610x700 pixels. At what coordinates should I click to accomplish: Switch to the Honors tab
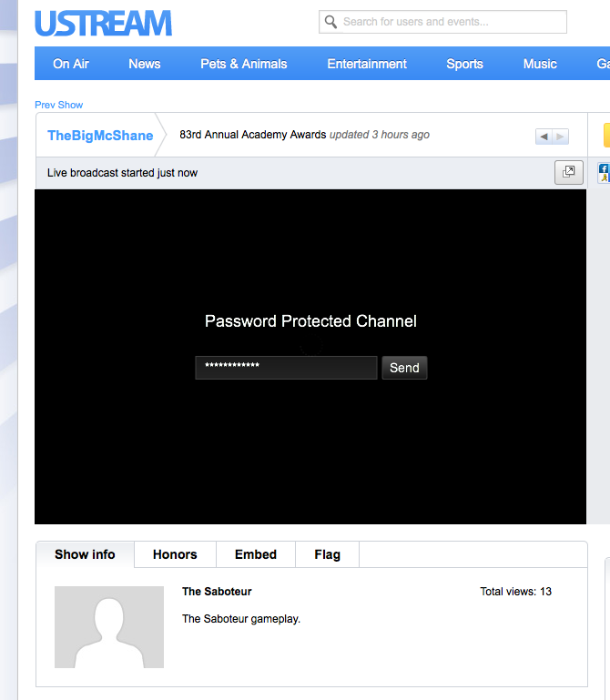175,554
